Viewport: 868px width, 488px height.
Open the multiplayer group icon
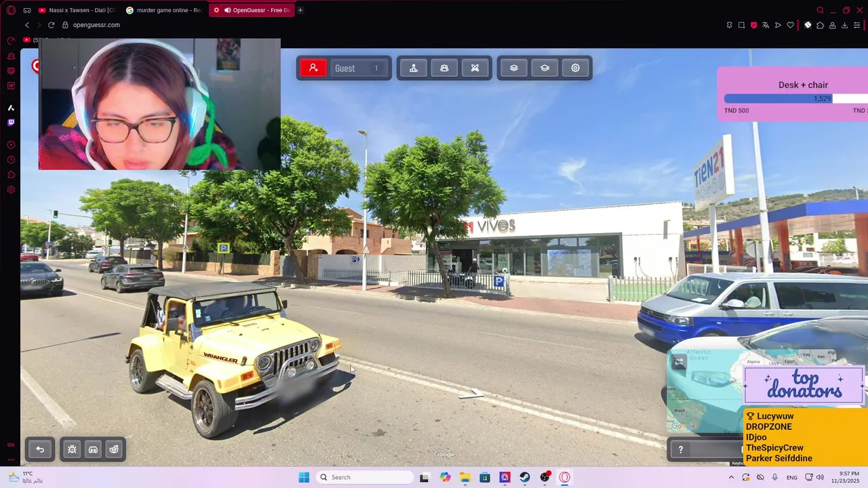444,68
